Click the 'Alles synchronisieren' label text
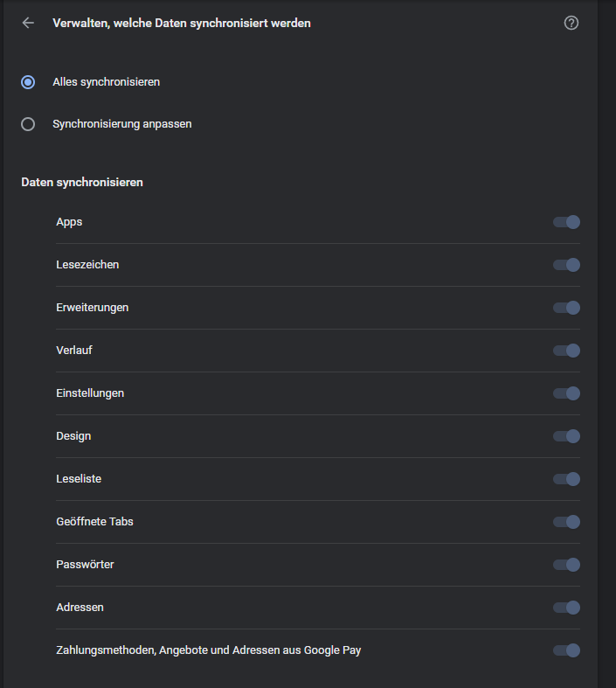This screenshot has height=688, width=616. tap(106, 82)
